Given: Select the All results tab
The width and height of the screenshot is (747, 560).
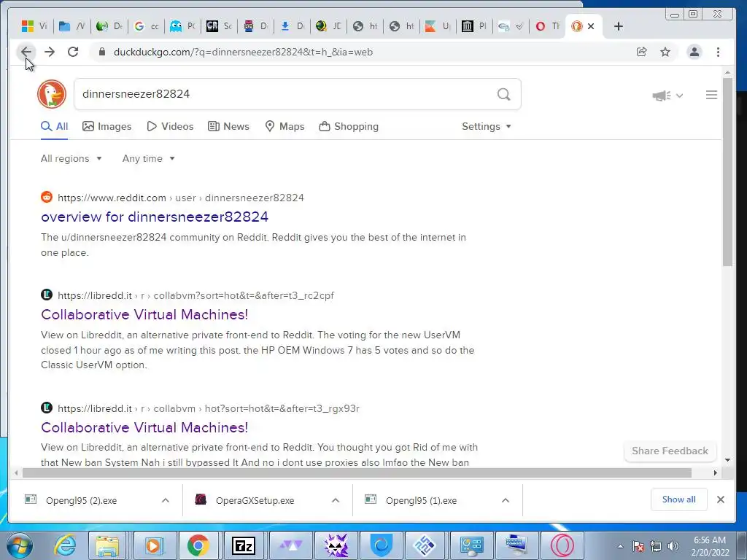Looking at the screenshot, I should pyautogui.click(x=54, y=126).
